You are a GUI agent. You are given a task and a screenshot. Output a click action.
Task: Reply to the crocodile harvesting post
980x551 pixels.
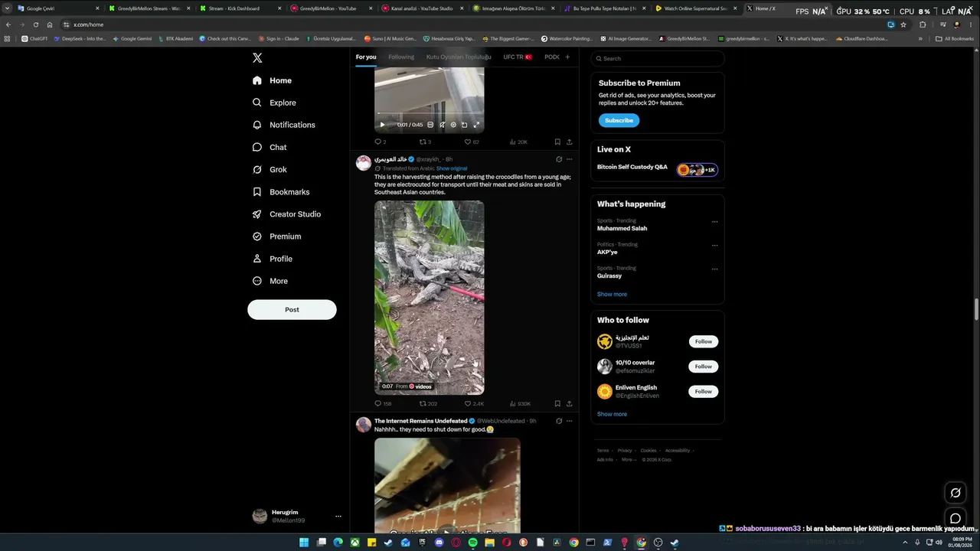pos(383,403)
